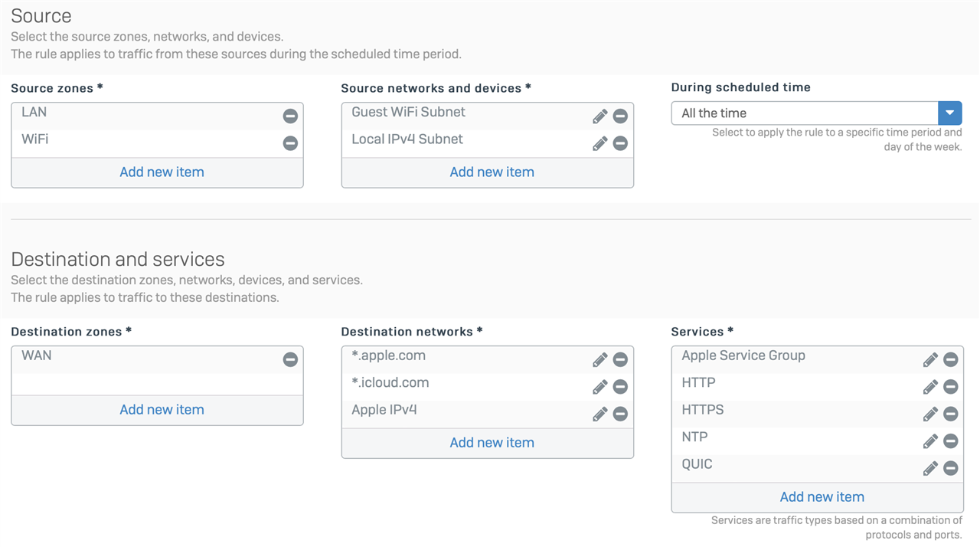Click HTTPS label in Services
Viewport: 980px width, 547px height.
(x=702, y=410)
